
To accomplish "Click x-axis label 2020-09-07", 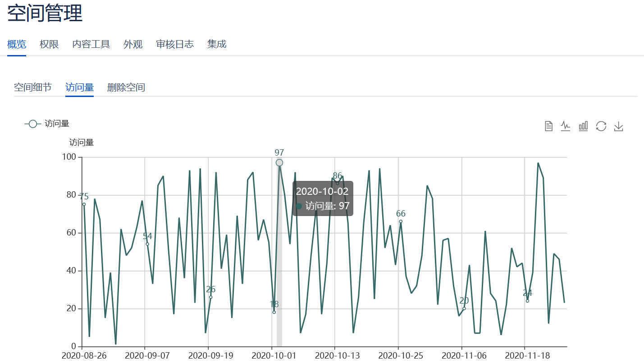I will pyautogui.click(x=147, y=355).
